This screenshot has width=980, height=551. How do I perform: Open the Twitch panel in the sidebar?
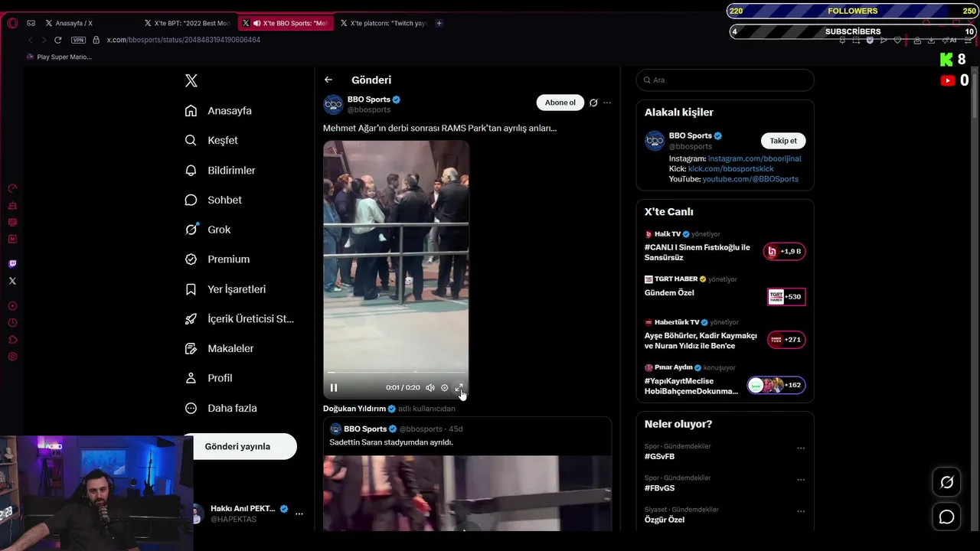[x=12, y=264]
